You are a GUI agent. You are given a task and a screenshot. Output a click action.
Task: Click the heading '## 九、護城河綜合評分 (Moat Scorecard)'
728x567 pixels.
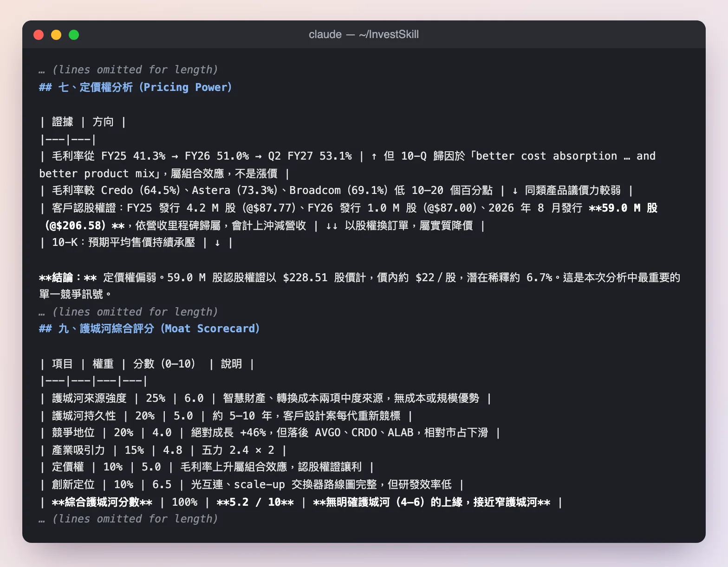click(x=149, y=329)
